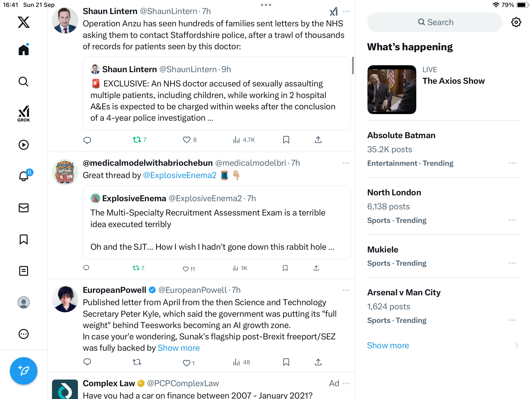Open more options for Absolute Batman trend

point(512,163)
